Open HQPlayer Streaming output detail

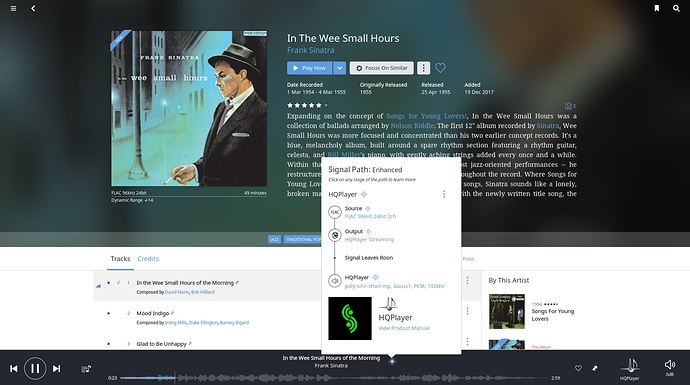(369, 239)
